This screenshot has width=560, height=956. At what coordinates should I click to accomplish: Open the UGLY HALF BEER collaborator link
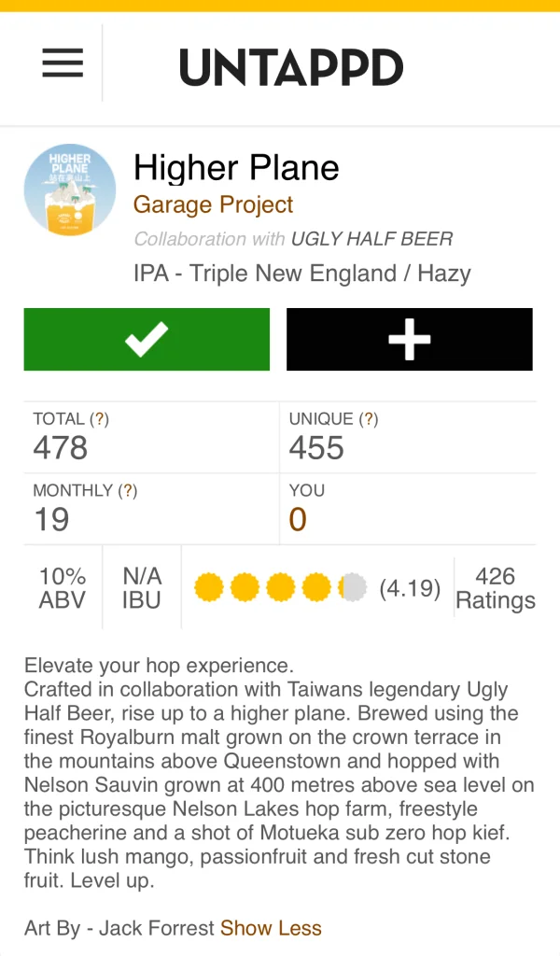point(371,239)
